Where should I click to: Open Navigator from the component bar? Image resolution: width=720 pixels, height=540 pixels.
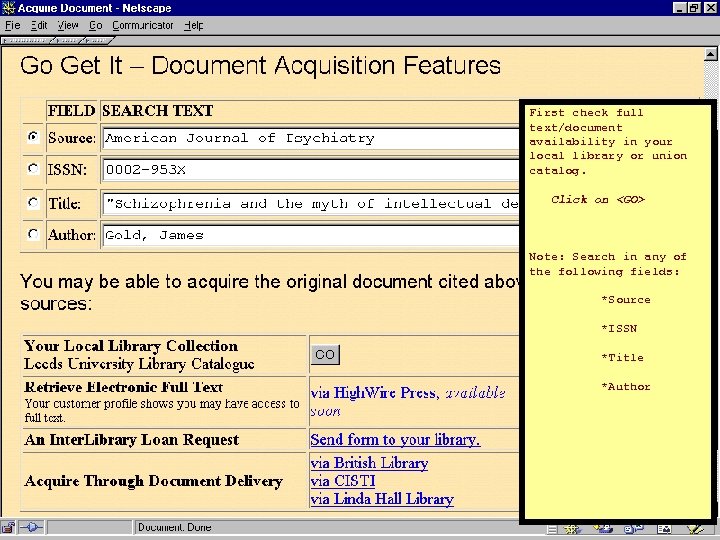pyautogui.click(x=573, y=530)
